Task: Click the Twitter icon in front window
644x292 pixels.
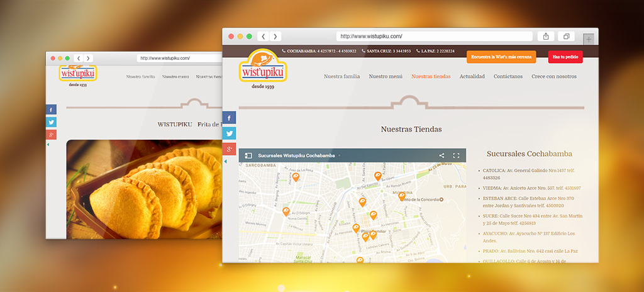Action: 230,133
